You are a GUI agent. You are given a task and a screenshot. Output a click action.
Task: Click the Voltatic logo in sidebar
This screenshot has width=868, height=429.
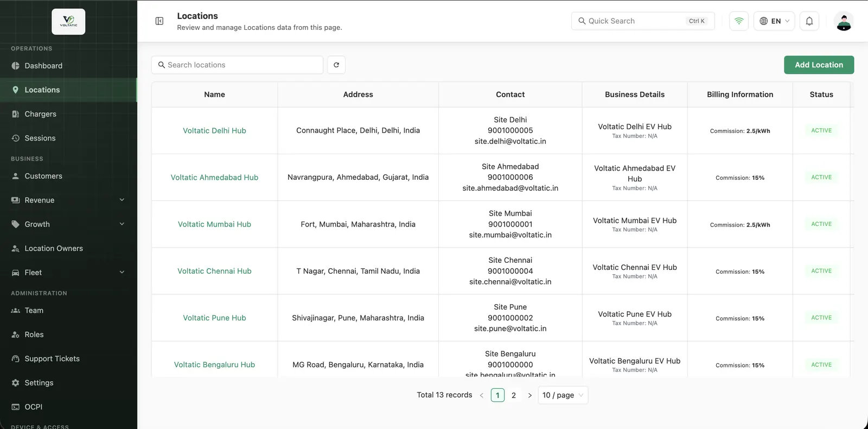(x=68, y=22)
